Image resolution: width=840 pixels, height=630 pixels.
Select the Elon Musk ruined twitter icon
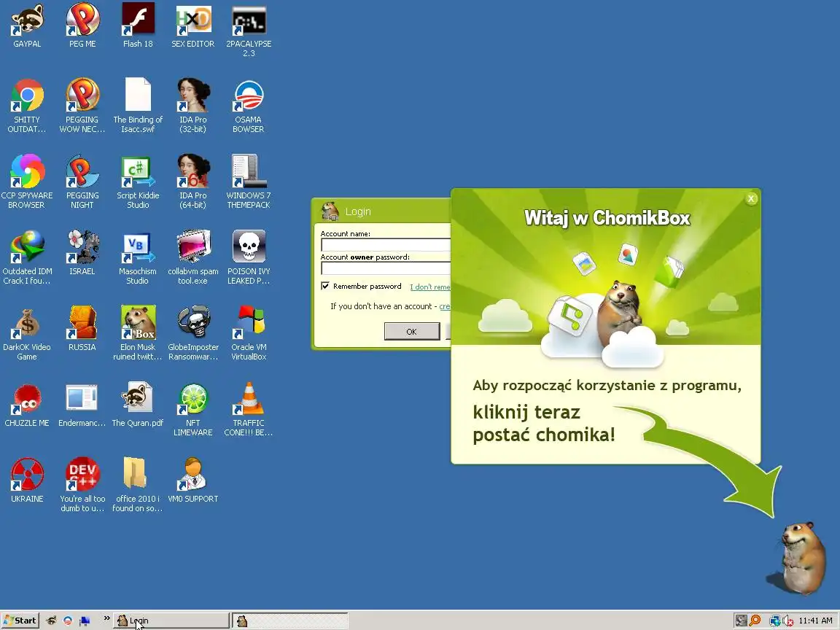coord(138,332)
